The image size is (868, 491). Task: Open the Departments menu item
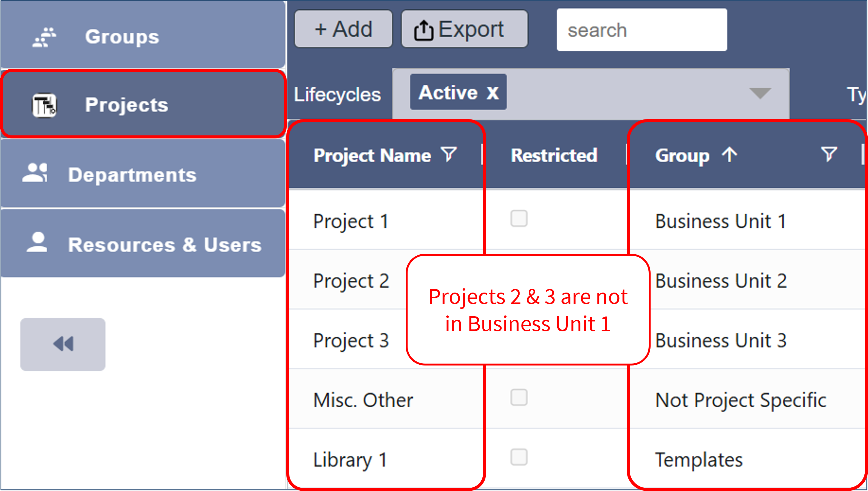point(132,175)
